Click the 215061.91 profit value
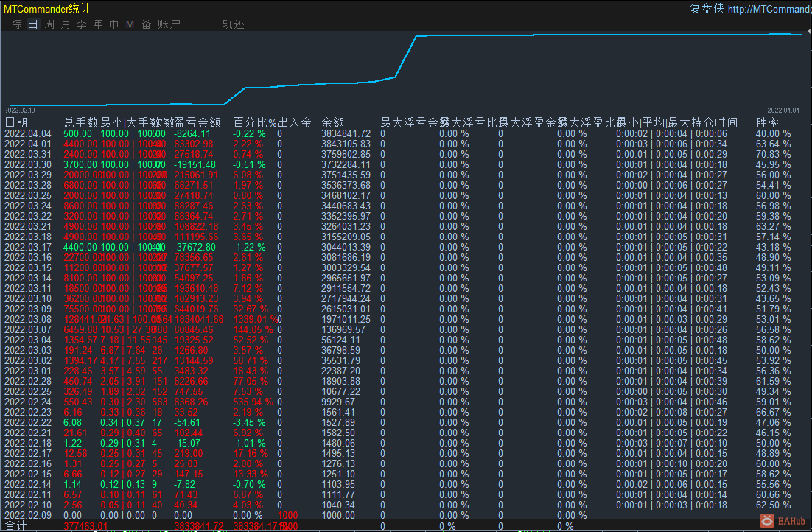Viewport: 812px width, 532px height. [196, 175]
